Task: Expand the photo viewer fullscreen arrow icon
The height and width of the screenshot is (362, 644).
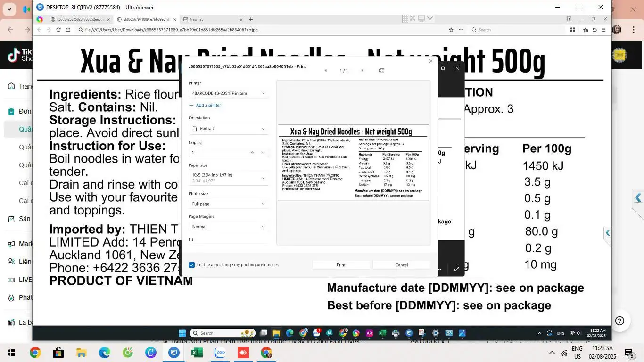Action: tap(456, 269)
